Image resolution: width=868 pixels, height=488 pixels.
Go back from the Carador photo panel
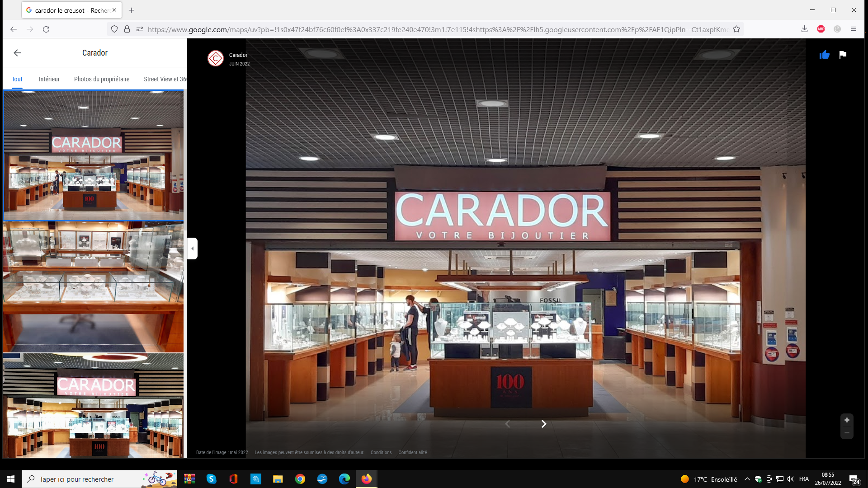click(17, 53)
